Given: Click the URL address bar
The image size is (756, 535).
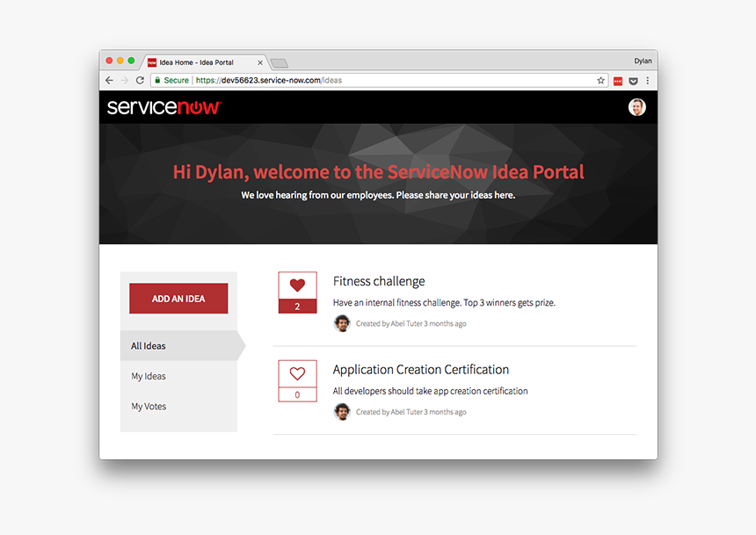Looking at the screenshot, I should coord(379,81).
